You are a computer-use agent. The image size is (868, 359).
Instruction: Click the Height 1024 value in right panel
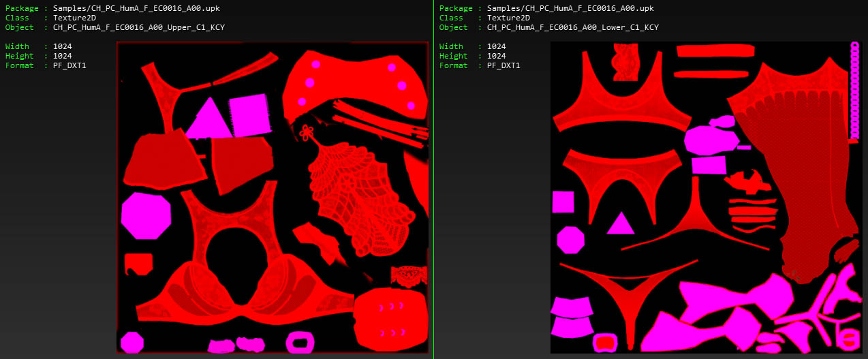(x=497, y=56)
